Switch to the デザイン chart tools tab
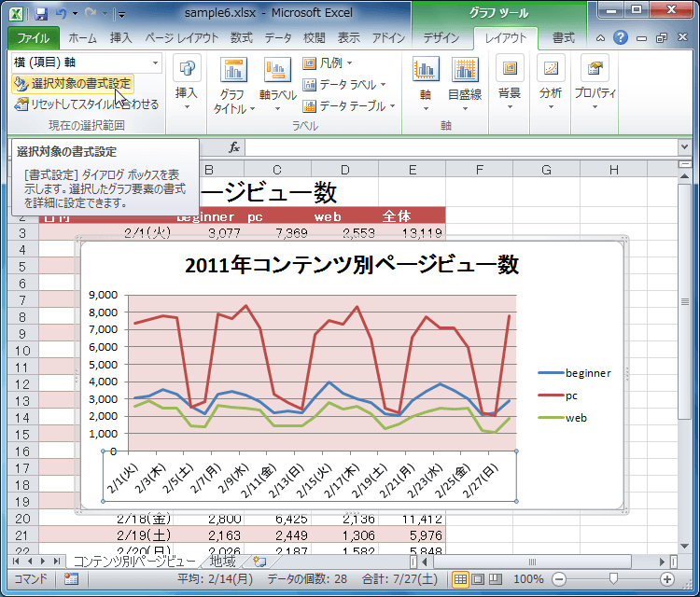Viewport: 700px width, 597px height. click(441, 38)
